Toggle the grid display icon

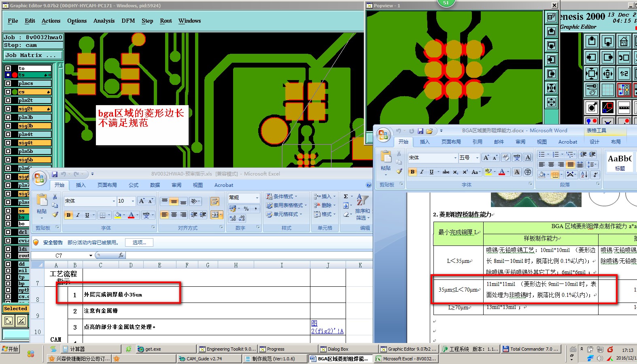[x=607, y=90]
